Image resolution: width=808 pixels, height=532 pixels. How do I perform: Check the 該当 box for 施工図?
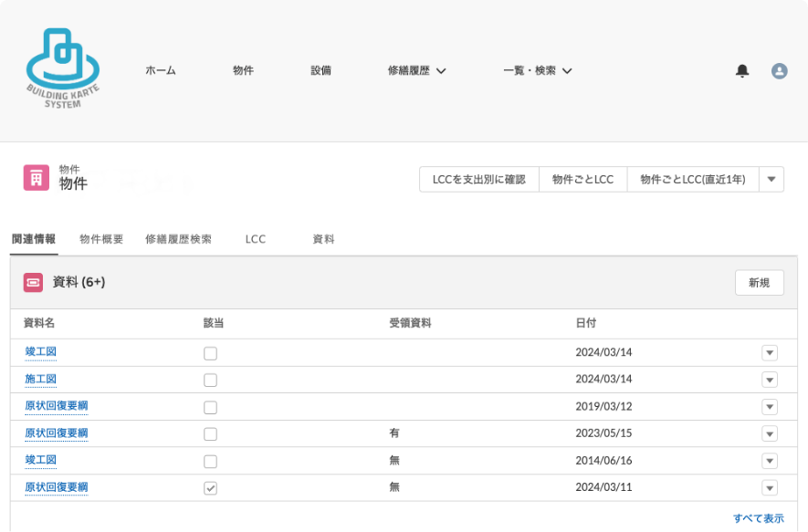tap(210, 381)
